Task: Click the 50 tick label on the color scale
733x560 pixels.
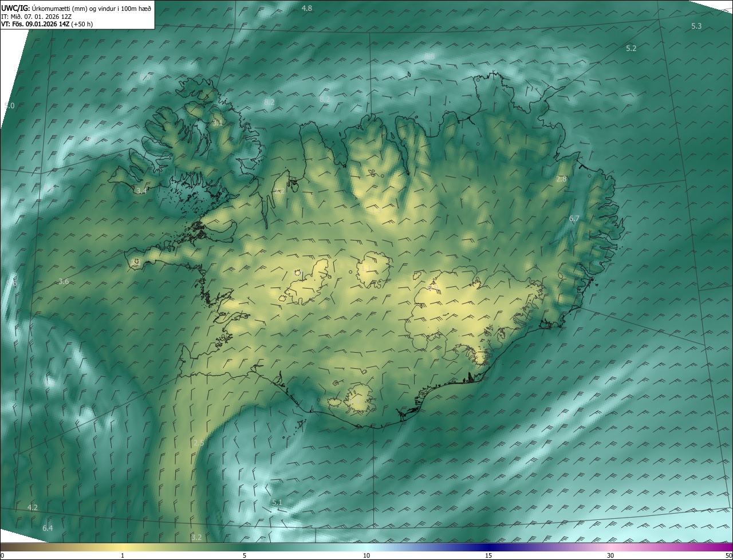Action: (x=728, y=555)
